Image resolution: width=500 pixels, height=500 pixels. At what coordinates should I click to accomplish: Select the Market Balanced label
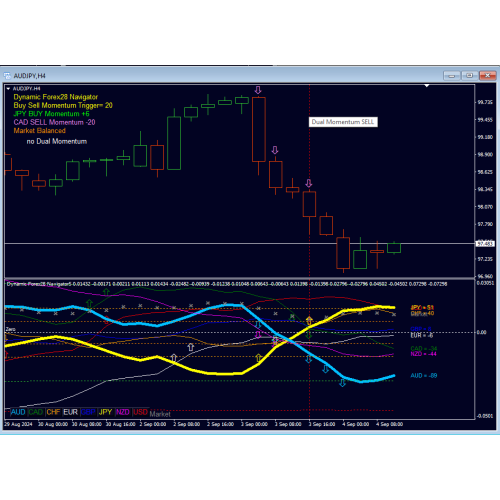tap(40, 131)
